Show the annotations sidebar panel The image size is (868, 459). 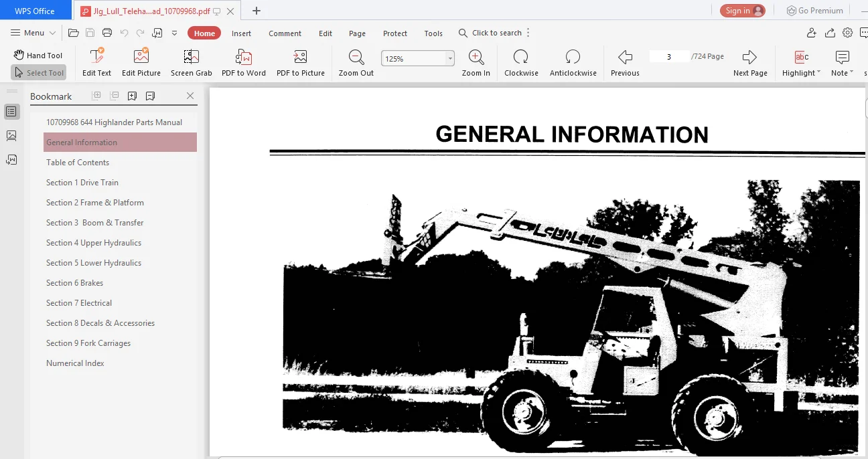coord(11,159)
